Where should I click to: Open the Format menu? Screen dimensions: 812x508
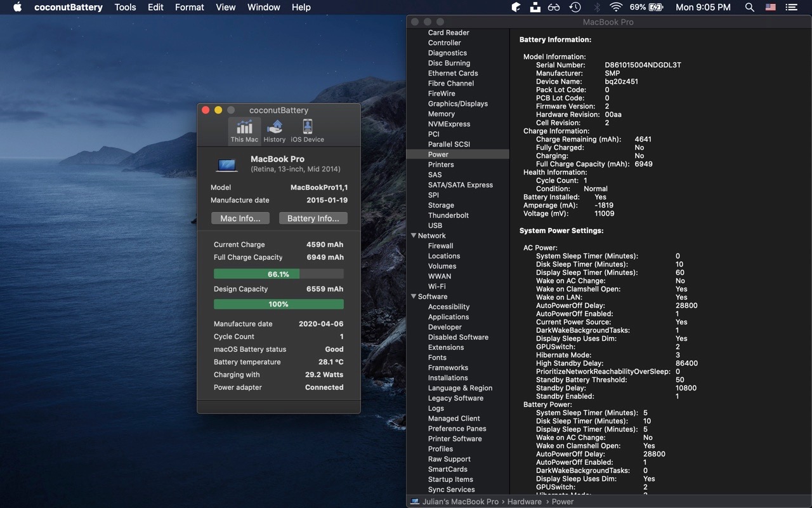tap(189, 8)
